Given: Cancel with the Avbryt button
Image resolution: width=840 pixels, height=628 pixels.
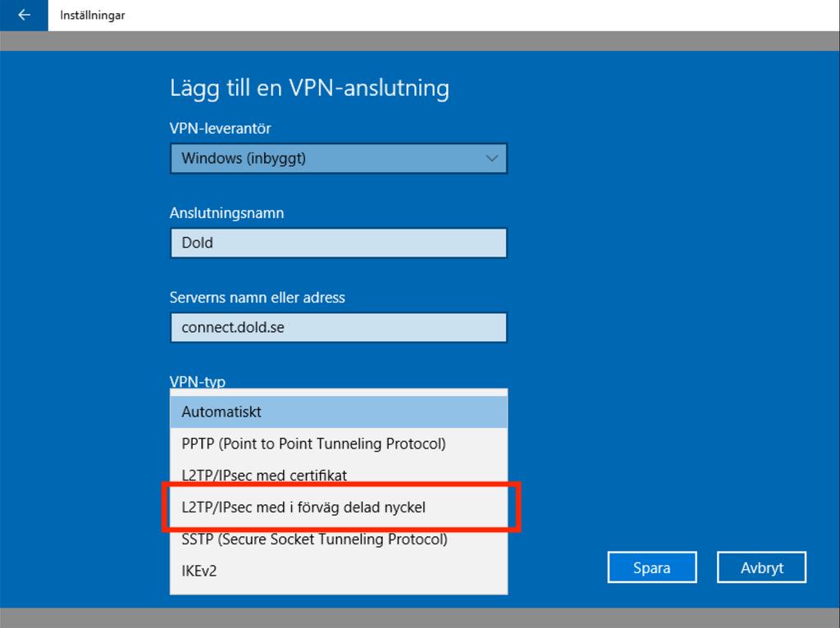Looking at the screenshot, I should [761, 567].
